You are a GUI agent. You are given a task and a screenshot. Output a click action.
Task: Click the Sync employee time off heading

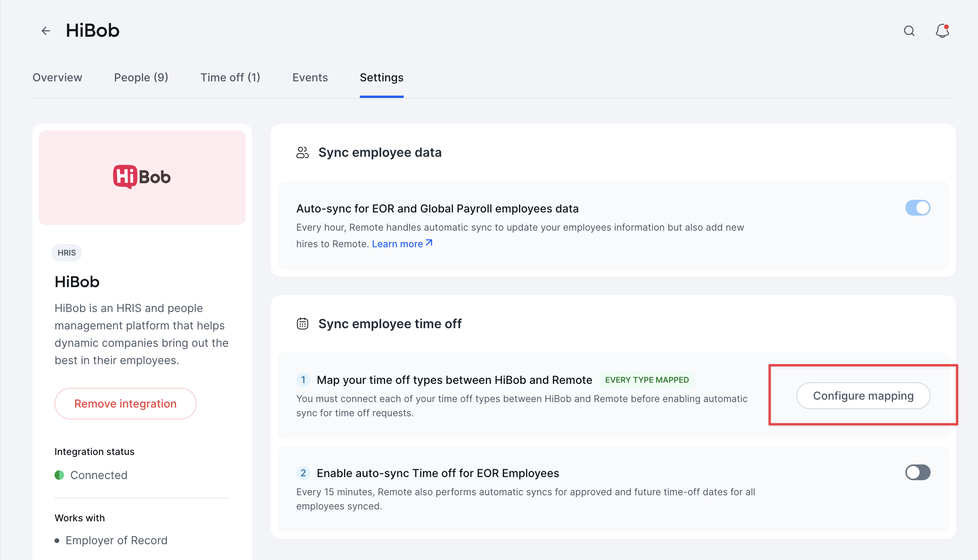click(x=390, y=324)
